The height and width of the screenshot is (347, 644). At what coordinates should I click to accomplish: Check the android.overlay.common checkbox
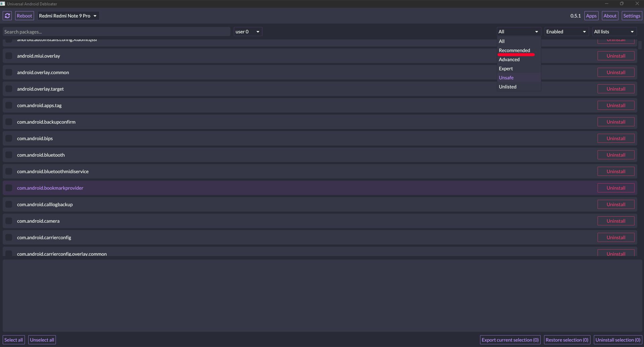coord(9,72)
